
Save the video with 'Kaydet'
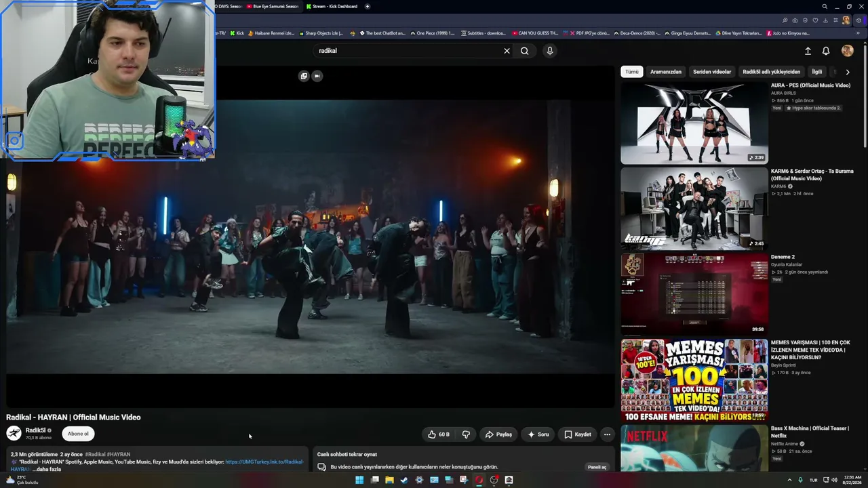click(x=578, y=434)
